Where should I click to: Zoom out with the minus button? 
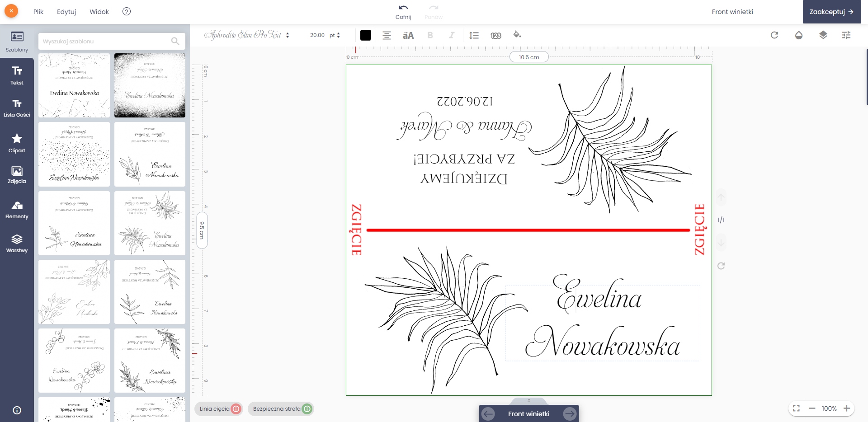(812, 408)
